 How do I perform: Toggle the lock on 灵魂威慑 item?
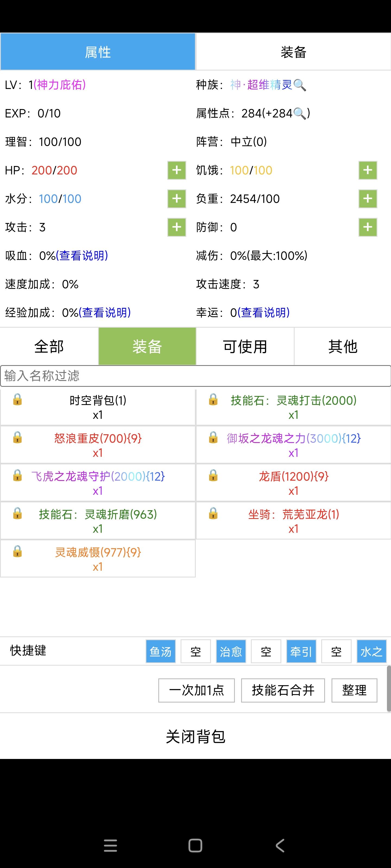[x=18, y=551]
